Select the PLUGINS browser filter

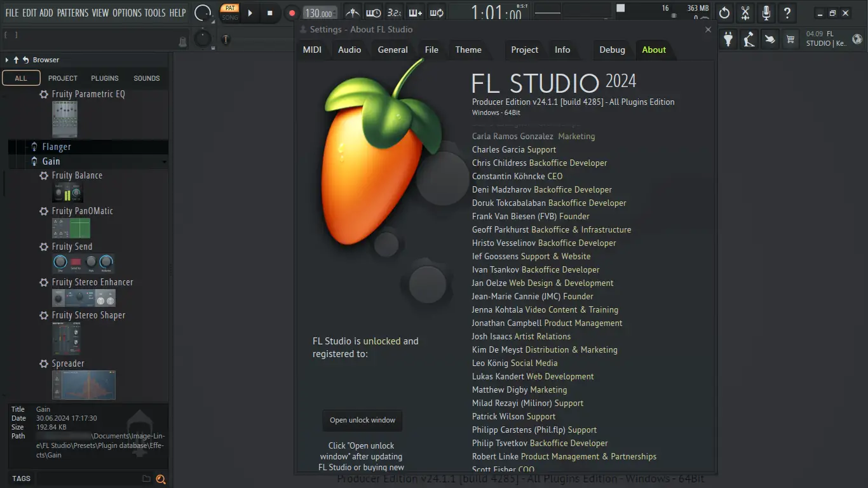coord(105,78)
